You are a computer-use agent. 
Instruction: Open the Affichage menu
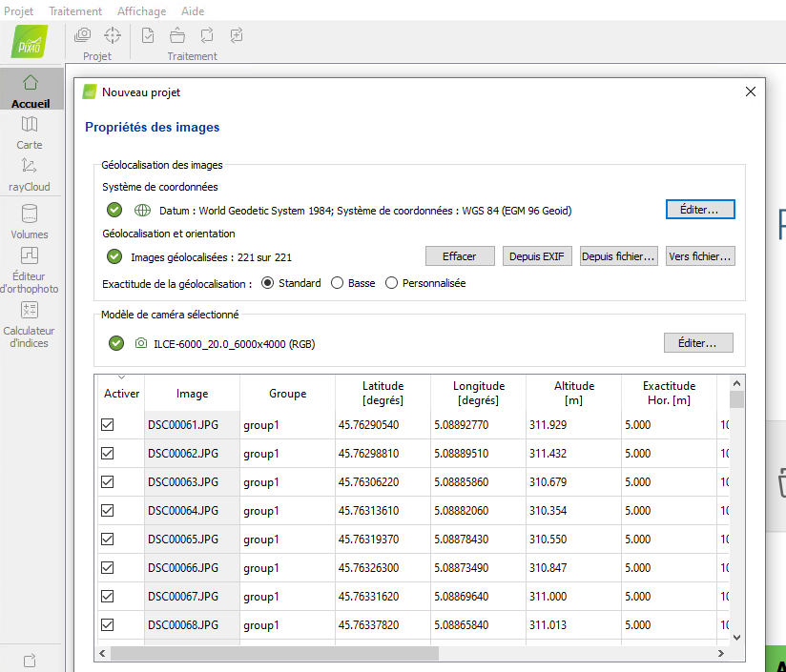click(x=141, y=10)
